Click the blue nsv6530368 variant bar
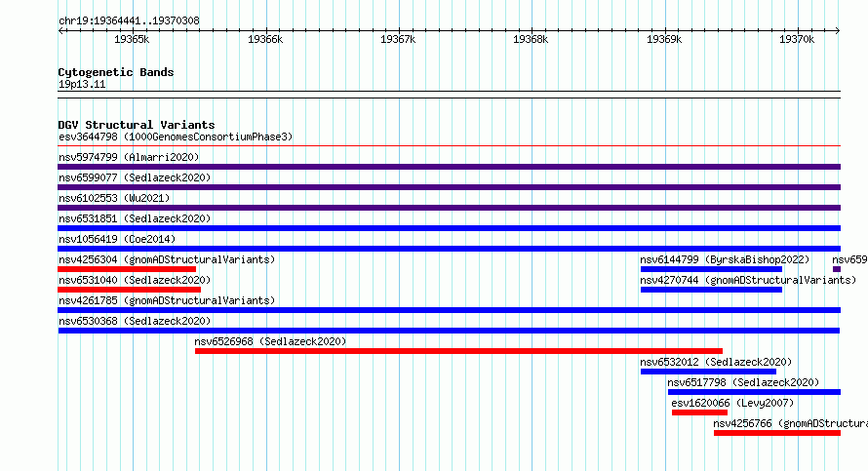Image resolution: width=868 pixels, height=471 pixels. pos(449,331)
